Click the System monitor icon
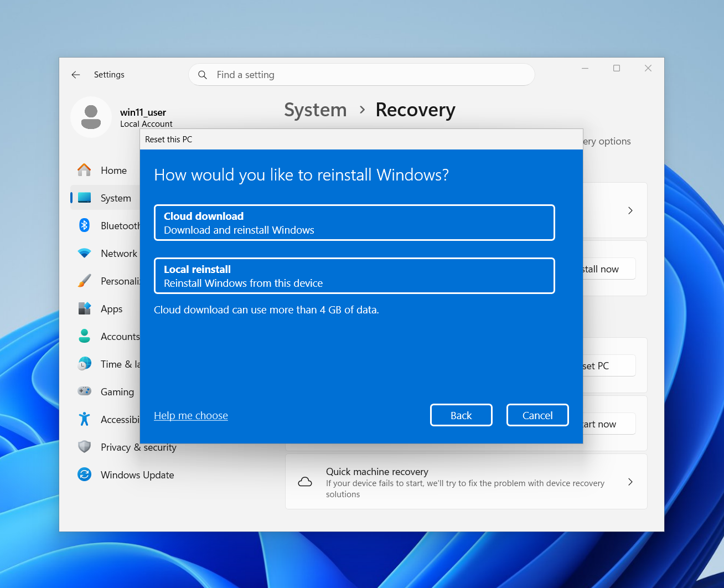Image resolution: width=724 pixels, height=588 pixels. click(x=84, y=198)
